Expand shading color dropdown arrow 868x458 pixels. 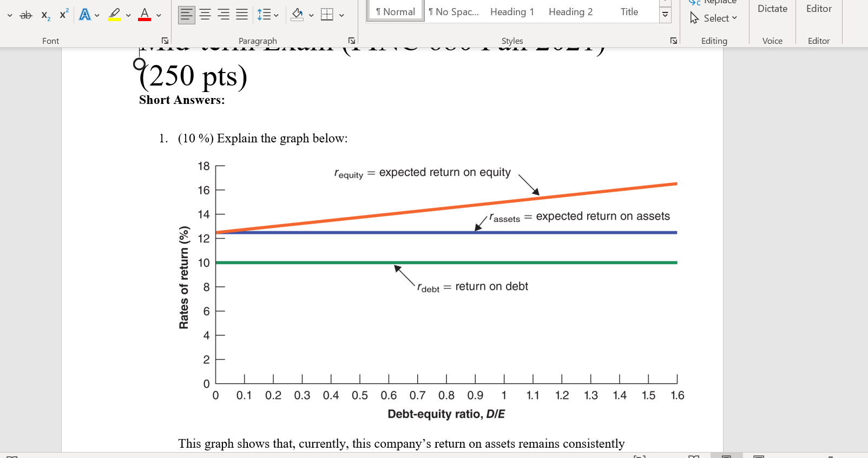click(x=311, y=15)
